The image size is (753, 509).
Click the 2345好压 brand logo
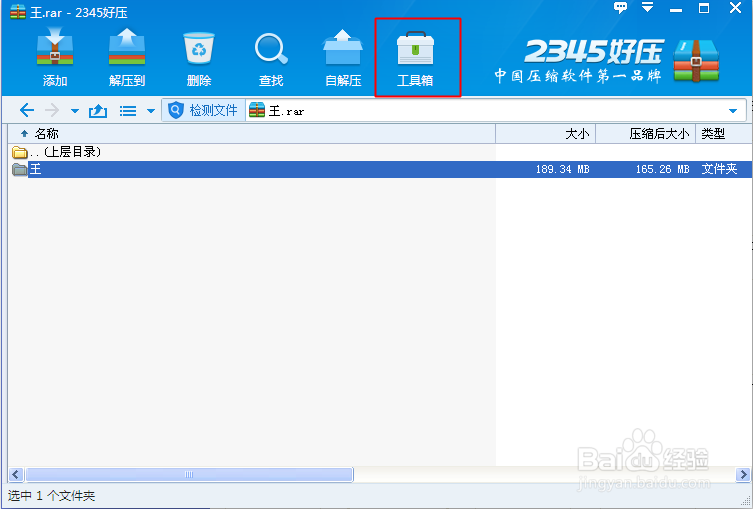click(607, 61)
